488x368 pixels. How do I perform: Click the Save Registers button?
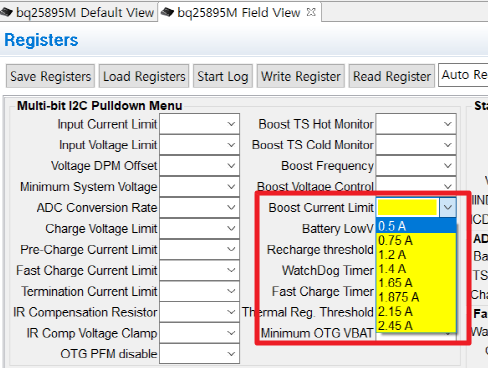click(x=50, y=76)
